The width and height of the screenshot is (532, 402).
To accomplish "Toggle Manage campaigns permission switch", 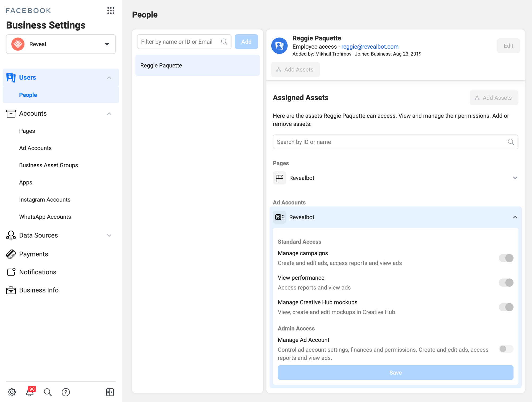I will 506,258.
